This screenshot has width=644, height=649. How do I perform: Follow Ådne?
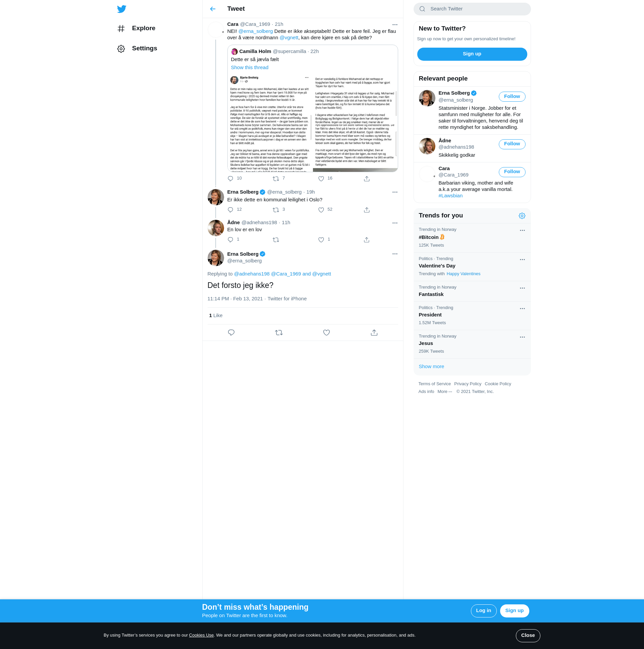click(x=512, y=144)
